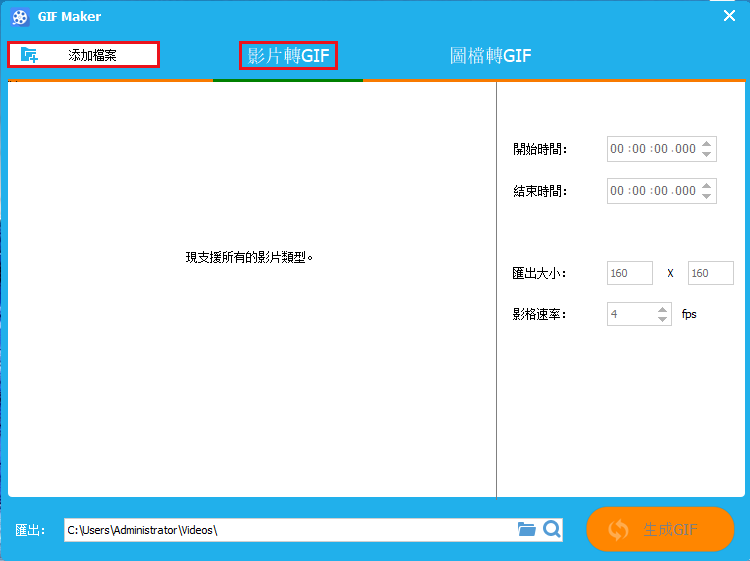The image size is (750, 561).
Task: Click the 添加檔案 add file button
Action: pos(83,55)
